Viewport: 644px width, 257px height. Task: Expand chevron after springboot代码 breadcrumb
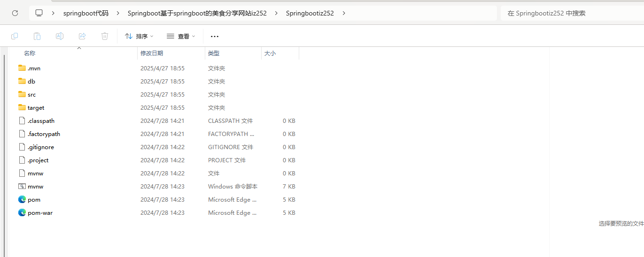point(117,13)
